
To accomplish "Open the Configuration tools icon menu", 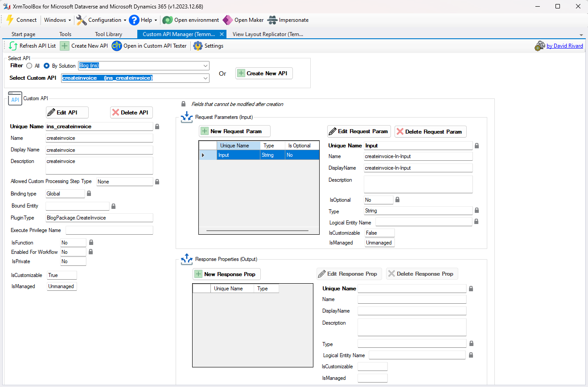I will click(x=82, y=20).
